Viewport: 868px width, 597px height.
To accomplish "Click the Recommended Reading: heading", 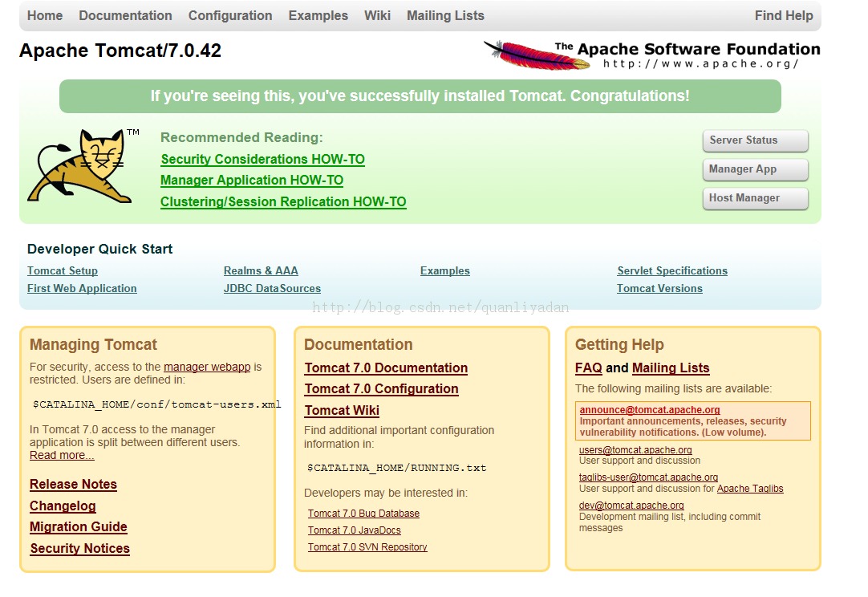I will 241,138.
